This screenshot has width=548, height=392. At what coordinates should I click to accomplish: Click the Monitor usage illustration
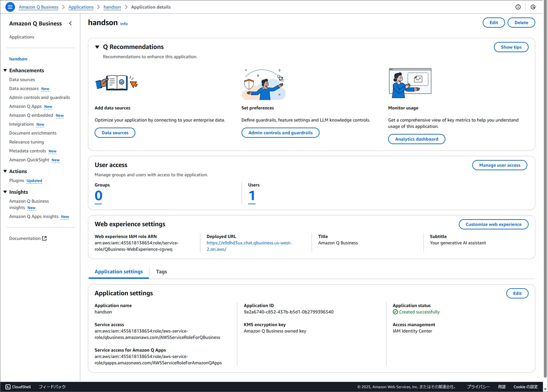coord(410,83)
